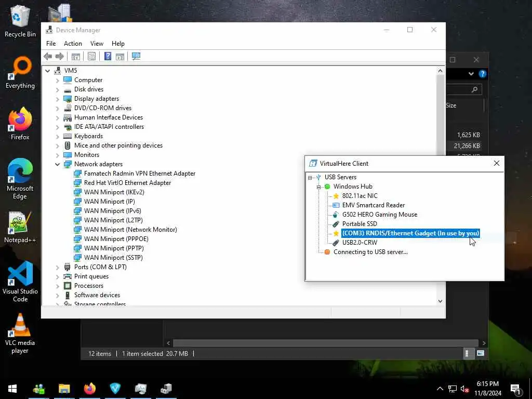Click the blue shield icon in taskbar

[115, 389]
